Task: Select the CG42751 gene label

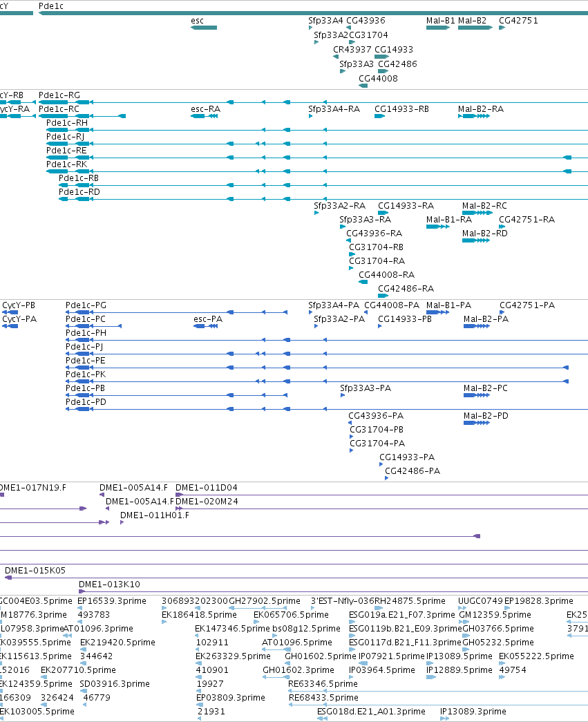Action: 518,21
